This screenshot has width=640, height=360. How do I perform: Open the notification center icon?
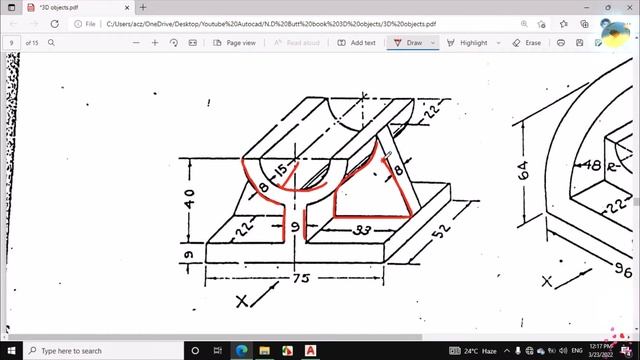[x=626, y=351]
